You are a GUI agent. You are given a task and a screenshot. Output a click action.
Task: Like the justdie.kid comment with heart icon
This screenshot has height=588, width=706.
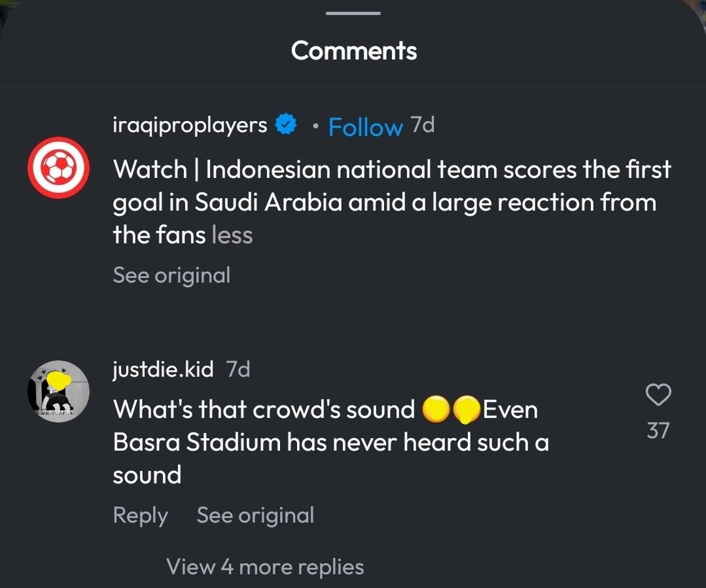(x=658, y=394)
